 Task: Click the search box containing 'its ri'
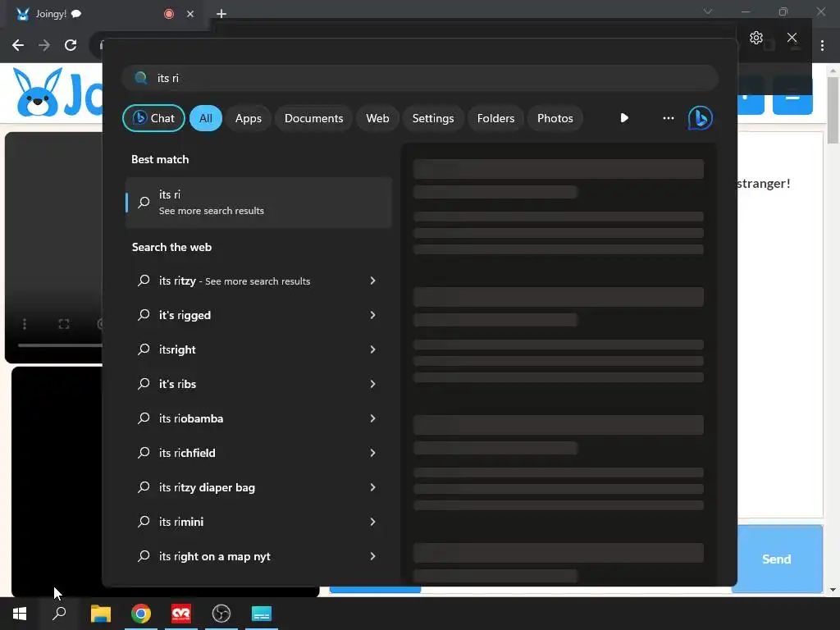point(420,78)
